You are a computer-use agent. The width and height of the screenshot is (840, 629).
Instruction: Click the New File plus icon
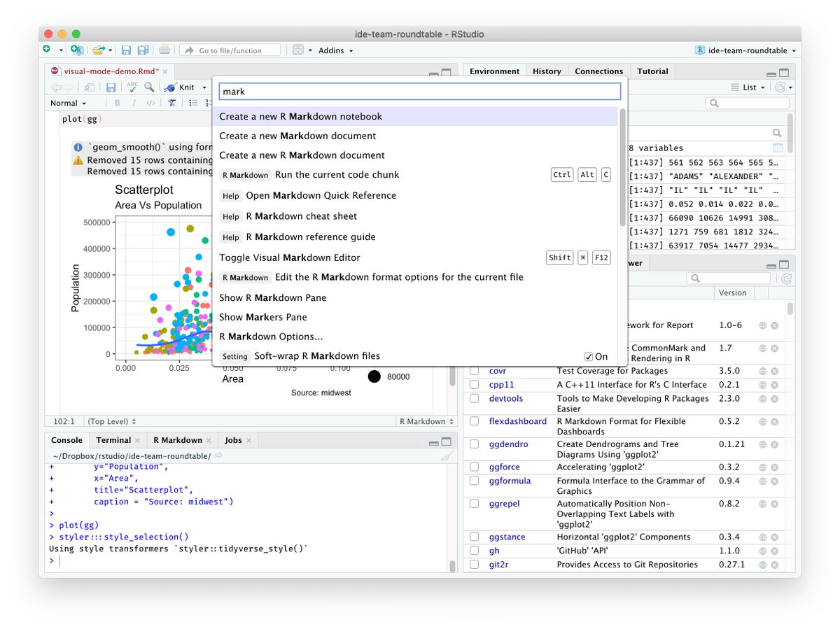tap(47, 50)
